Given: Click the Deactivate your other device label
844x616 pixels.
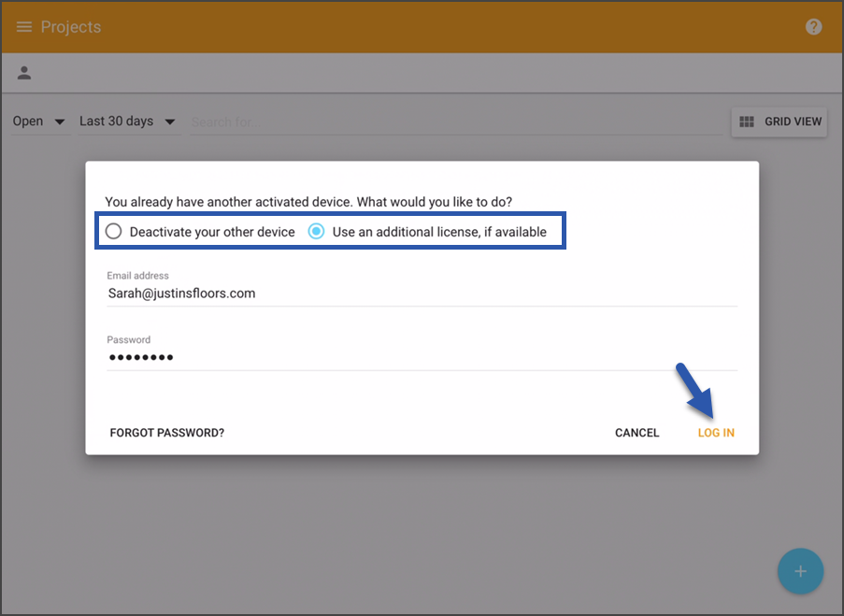Looking at the screenshot, I should click(x=212, y=232).
